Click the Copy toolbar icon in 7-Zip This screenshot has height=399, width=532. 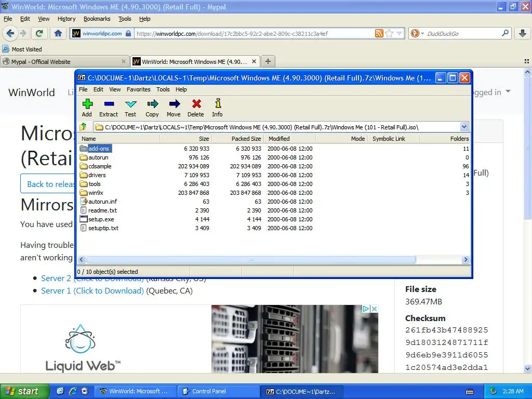pos(152,108)
